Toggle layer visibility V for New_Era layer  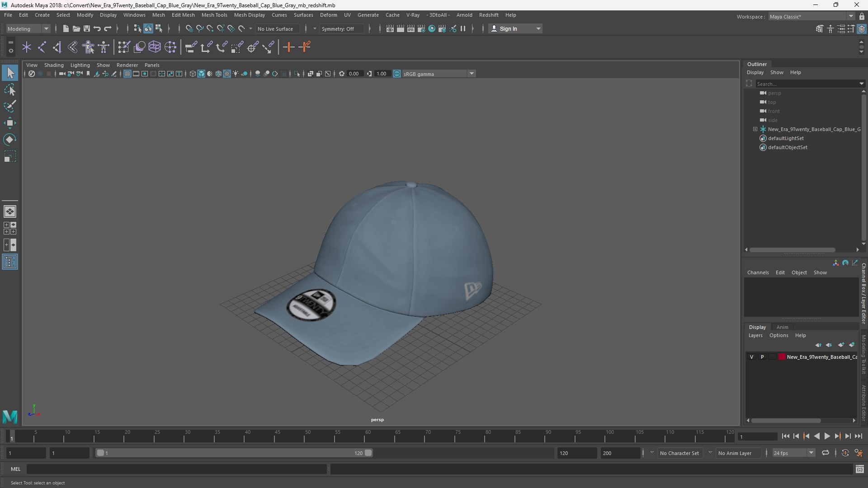tap(752, 357)
